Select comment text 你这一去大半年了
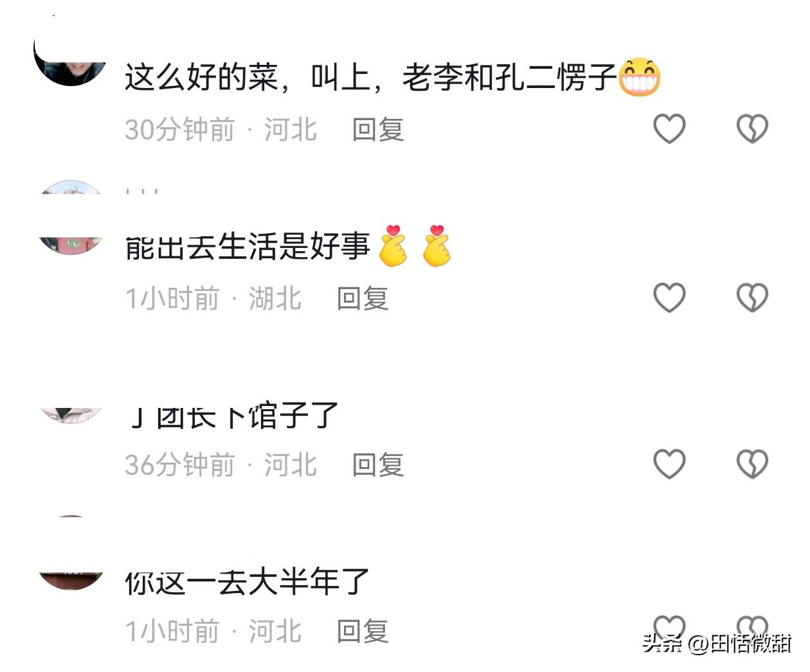Viewport: 810px width, 672px height. tap(247, 582)
